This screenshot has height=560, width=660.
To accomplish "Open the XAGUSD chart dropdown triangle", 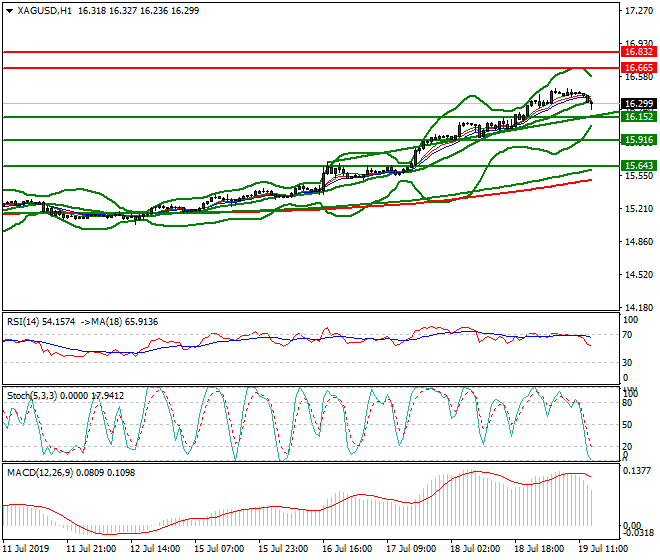I will coord(10,11).
